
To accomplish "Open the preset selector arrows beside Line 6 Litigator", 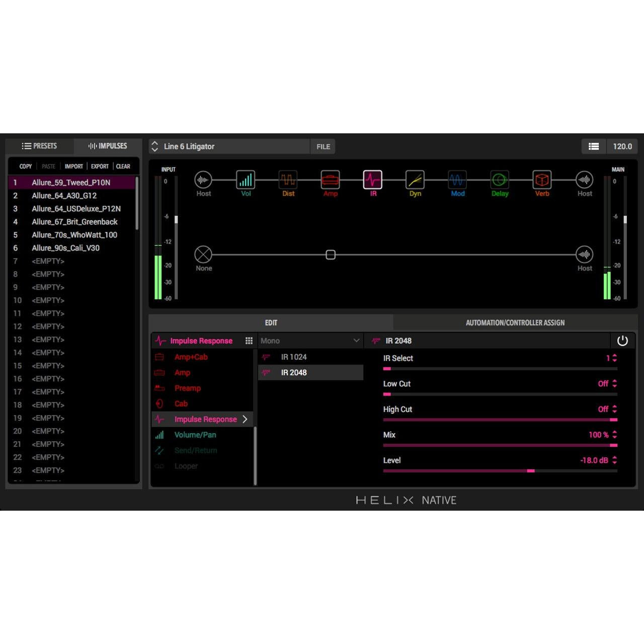I will (155, 146).
